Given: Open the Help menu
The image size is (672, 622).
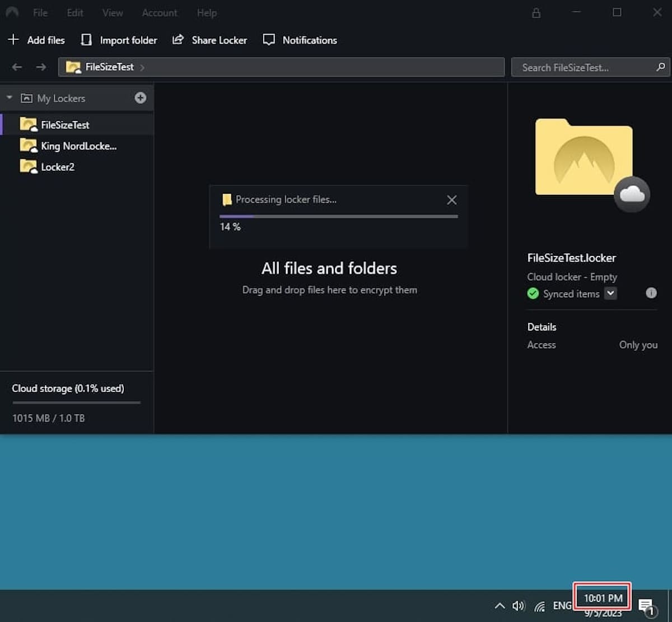Looking at the screenshot, I should [207, 12].
